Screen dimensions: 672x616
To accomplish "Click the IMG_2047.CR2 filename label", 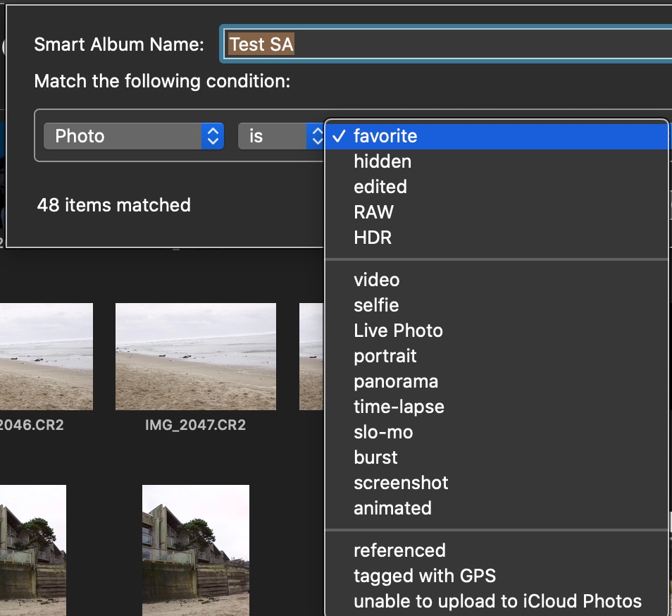I will (195, 426).
